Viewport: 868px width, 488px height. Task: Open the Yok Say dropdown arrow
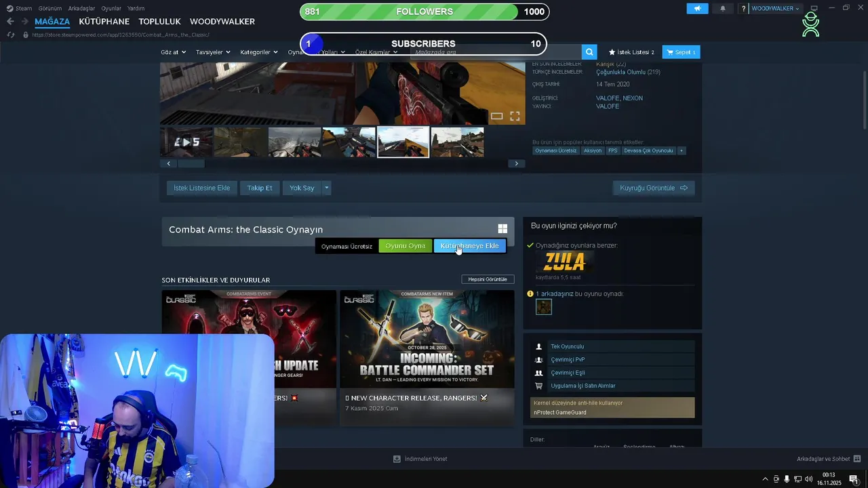tap(327, 188)
